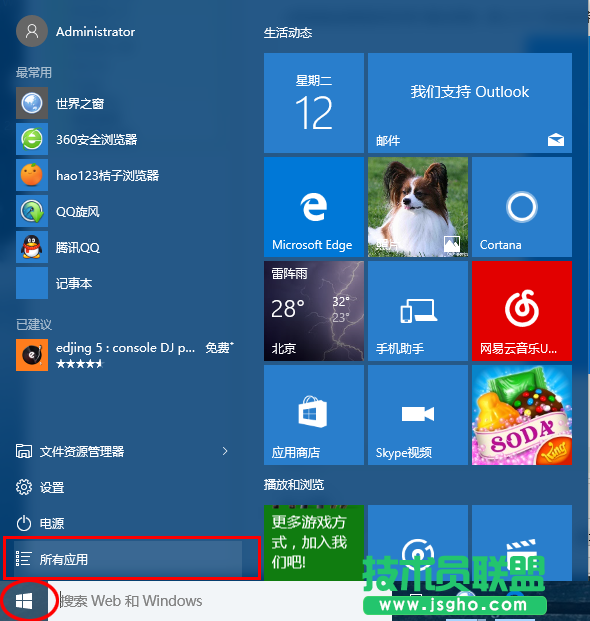Viewport: 590px width, 621px height.
Task: Open the green 更多游戏方式 Xbox tile
Action: (314, 543)
